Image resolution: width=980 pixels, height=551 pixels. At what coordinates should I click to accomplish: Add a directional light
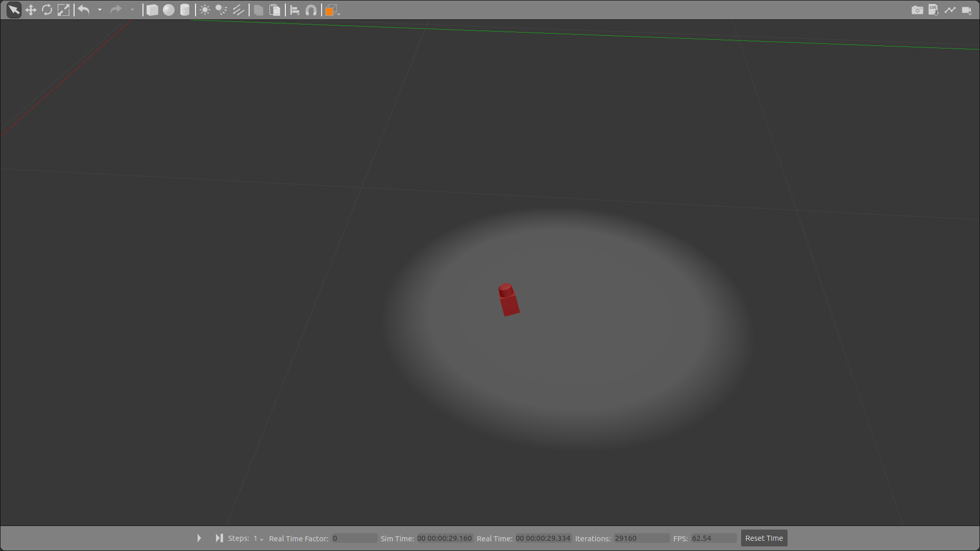coord(238,10)
